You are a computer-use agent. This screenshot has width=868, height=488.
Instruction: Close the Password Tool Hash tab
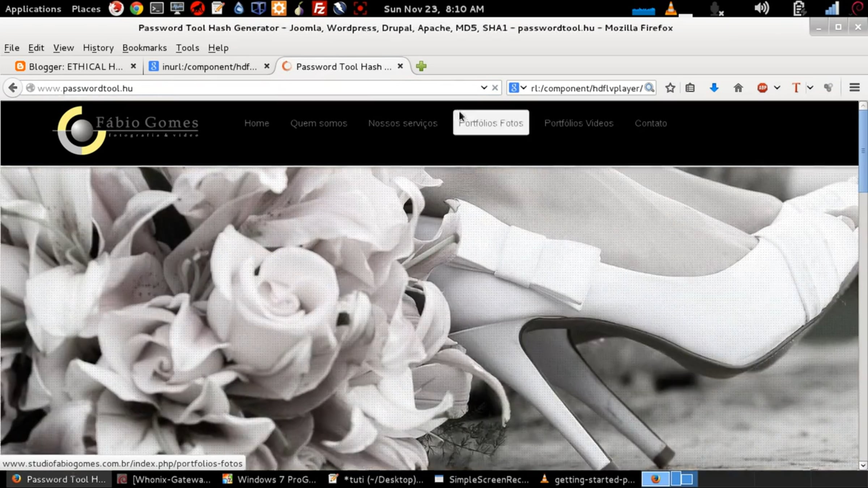point(400,66)
